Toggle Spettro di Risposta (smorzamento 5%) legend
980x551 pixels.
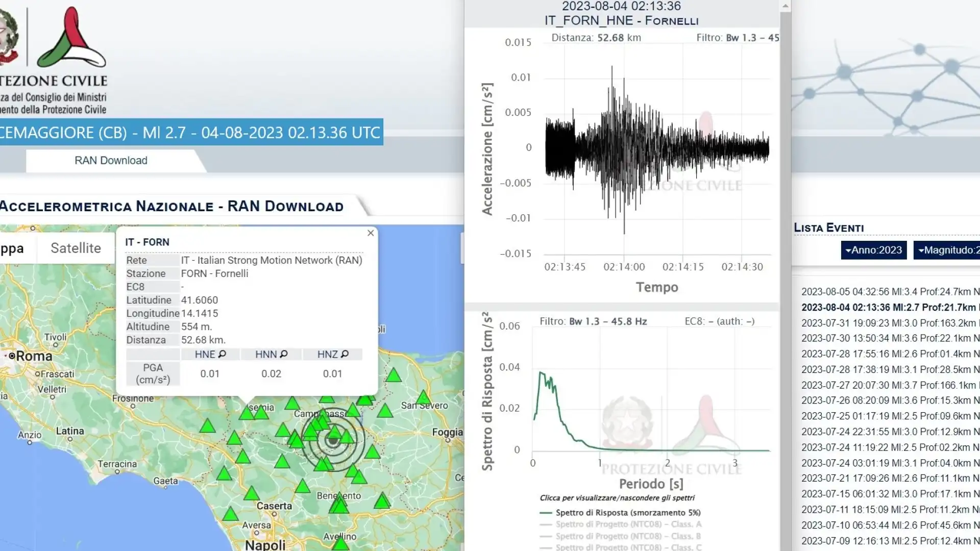click(621, 513)
